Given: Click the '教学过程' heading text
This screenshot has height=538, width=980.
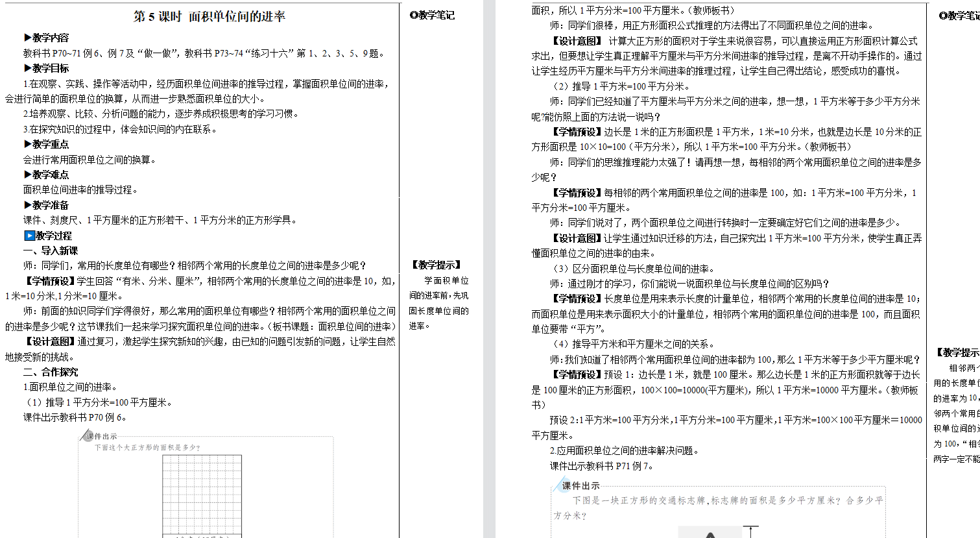Looking at the screenshot, I should 54,236.
